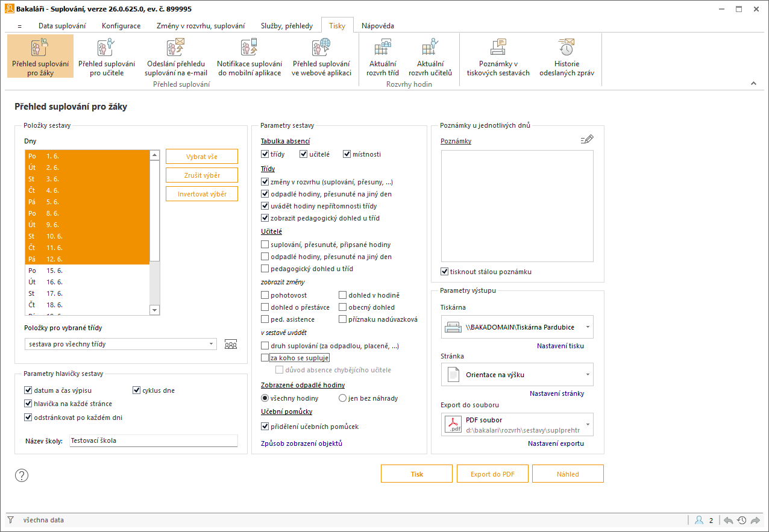
Task: Toggle cyklus dne checkbox
Action: (136, 390)
